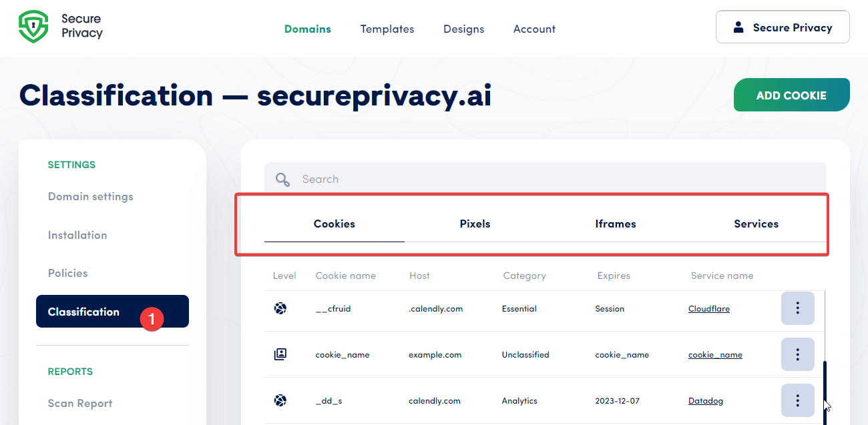Click the user icon in the account button
Viewport: 868px width, 425px height.
tap(738, 27)
